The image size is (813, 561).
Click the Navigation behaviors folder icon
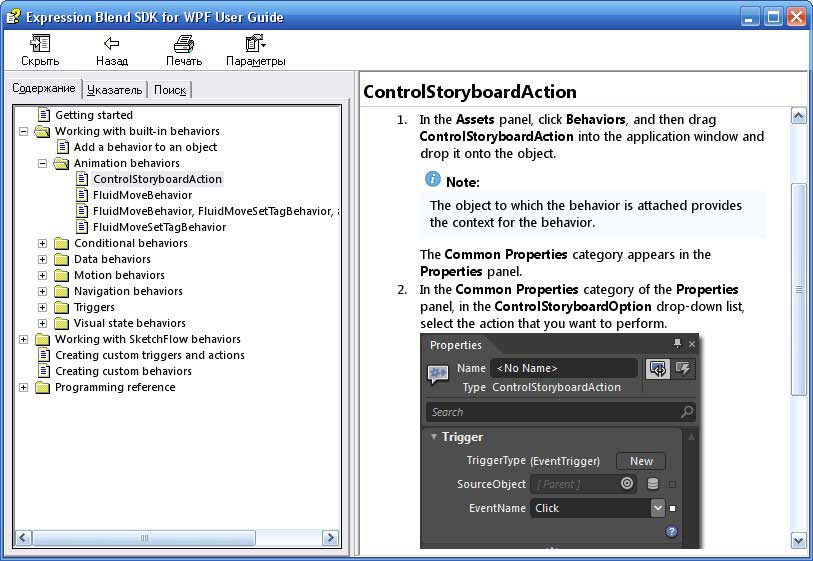click(x=62, y=291)
